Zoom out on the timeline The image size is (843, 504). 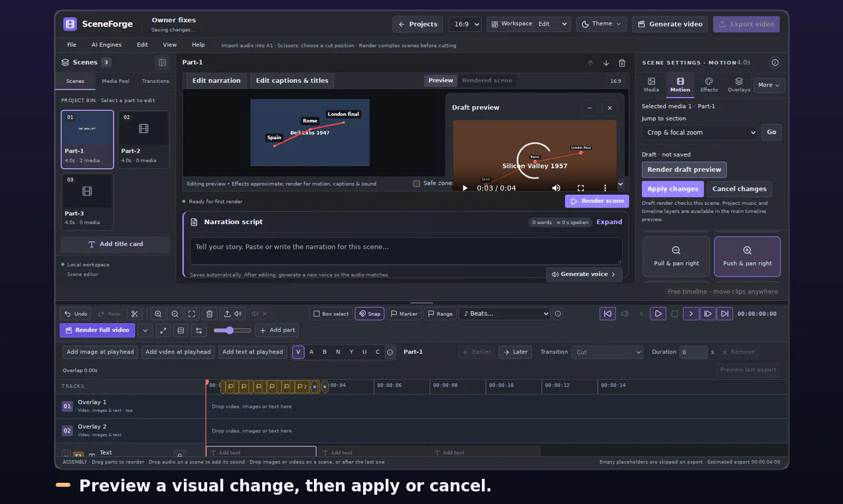tap(175, 314)
